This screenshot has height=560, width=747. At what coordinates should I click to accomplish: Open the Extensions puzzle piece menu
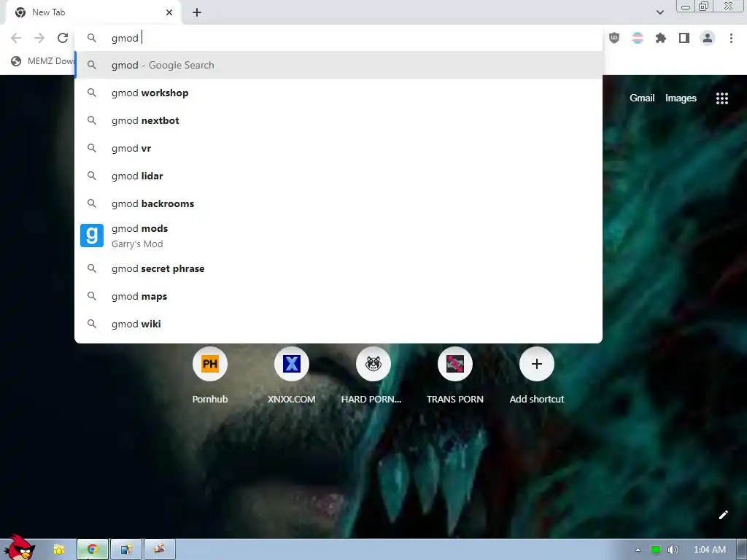660,38
